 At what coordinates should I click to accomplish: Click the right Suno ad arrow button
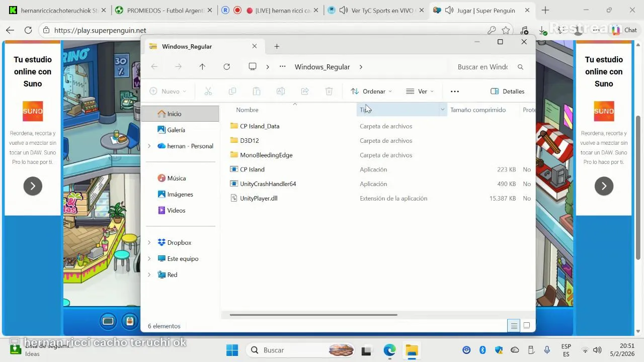[604, 186]
